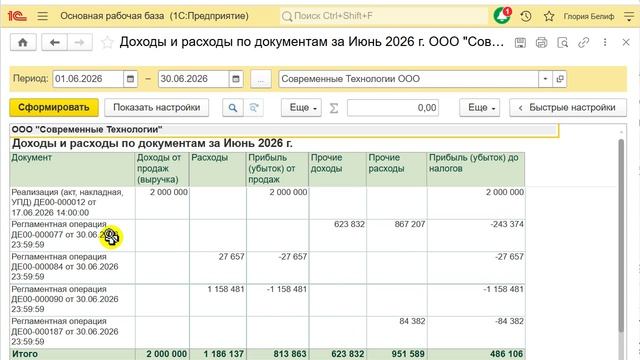Click the find next button
The width and height of the screenshot is (640, 360).
(x=254, y=108)
